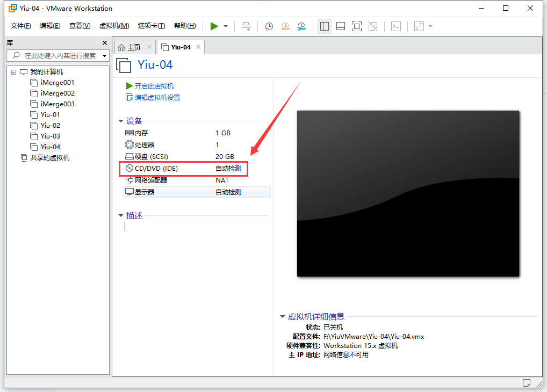Open the power options dropdown arrow
Image resolution: width=547 pixels, height=392 pixels.
point(226,26)
